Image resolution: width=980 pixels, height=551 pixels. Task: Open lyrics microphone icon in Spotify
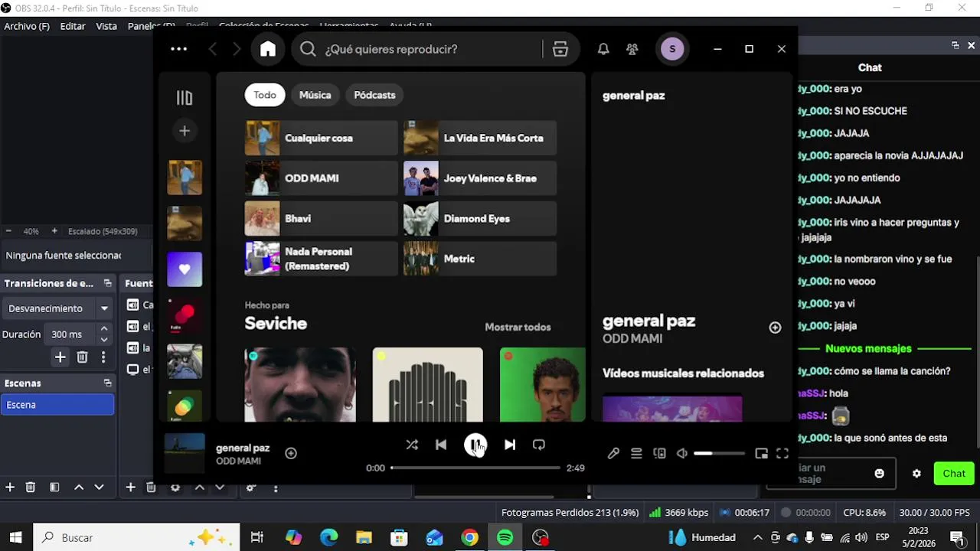(613, 453)
